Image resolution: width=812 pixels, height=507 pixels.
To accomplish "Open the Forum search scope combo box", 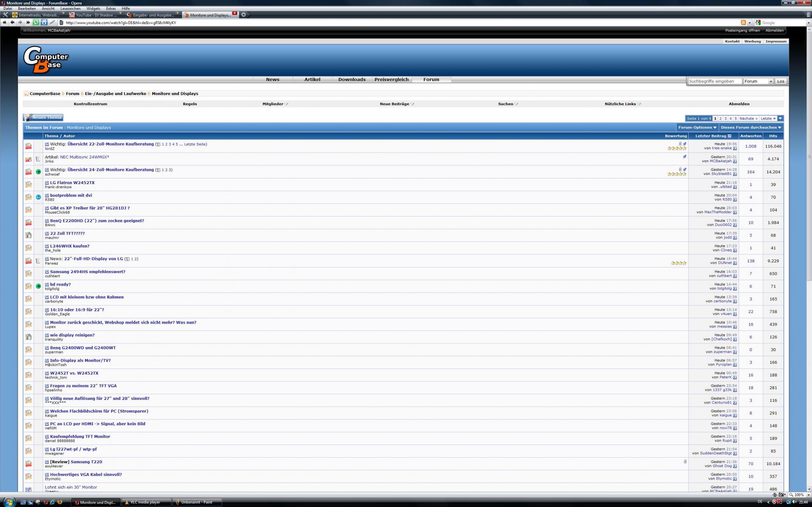I will pos(758,81).
